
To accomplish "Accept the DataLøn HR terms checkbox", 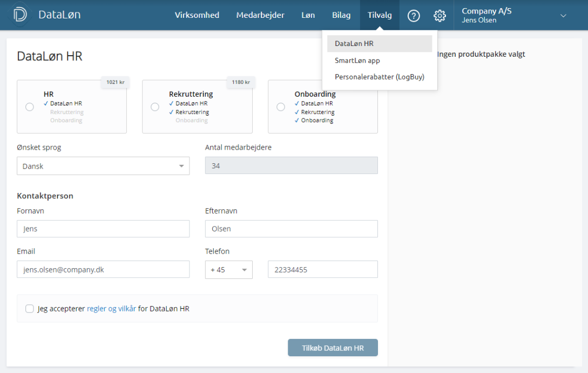I will (x=30, y=309).
